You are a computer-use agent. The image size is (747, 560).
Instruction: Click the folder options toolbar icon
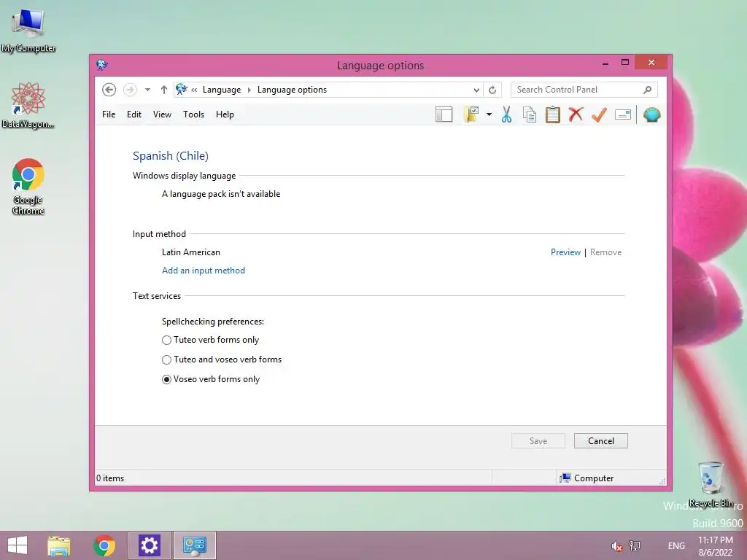(471, 114)
